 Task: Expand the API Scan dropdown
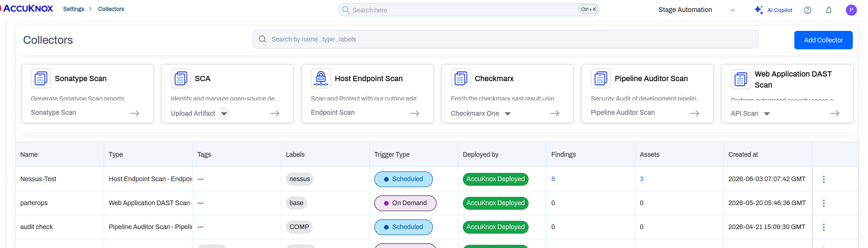(x=767, y=114)
